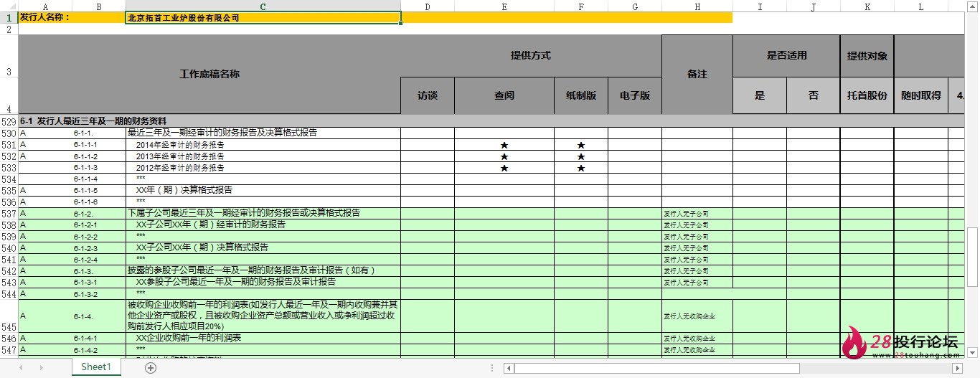Viewport: 980px width, 378px height.
Task: Click the 电子版 header cell
Action: pos(635,95)
